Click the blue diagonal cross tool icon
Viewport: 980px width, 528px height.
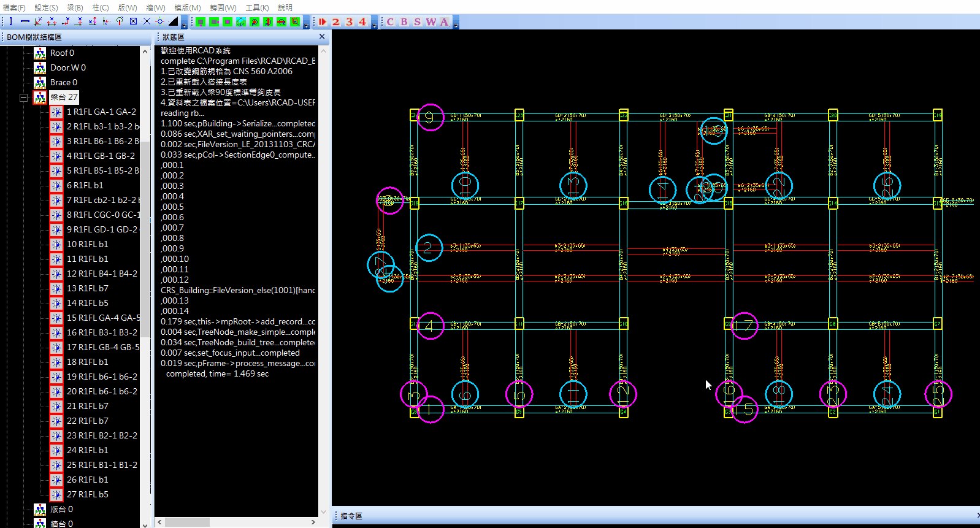tap(147, 21)
